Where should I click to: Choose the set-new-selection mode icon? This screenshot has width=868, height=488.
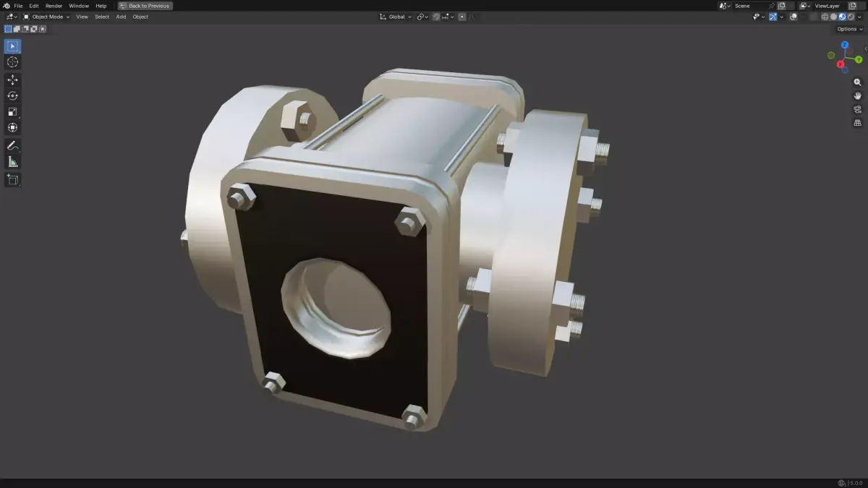9,29
